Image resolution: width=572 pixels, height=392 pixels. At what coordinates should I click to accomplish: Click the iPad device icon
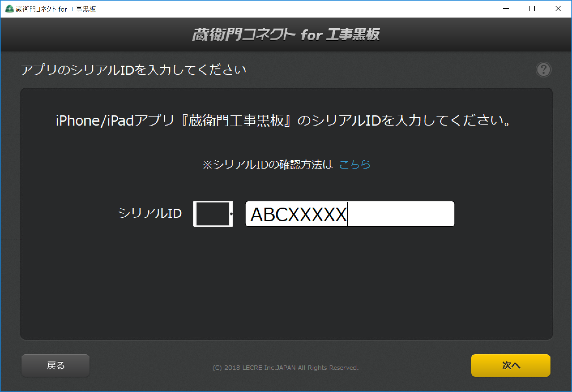coord(213,214)
